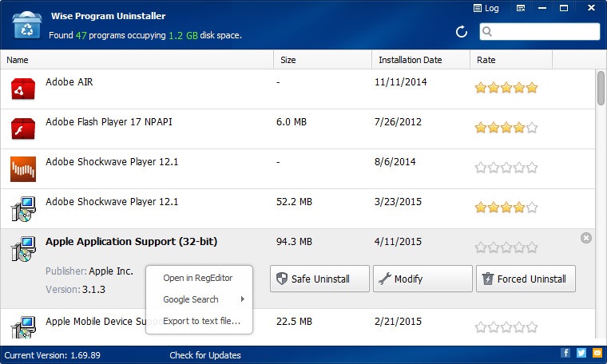Image resolution: width=607 pixels, height=364 pixels.
Task: Open the Twitter page icon
Action: pyautogui.click(x=581, y=353)
